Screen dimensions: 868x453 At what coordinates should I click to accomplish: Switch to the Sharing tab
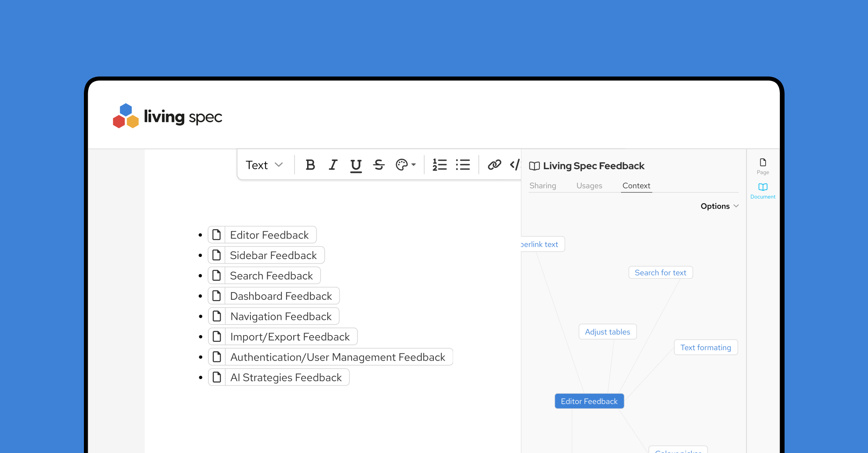[x=542, y=186]
